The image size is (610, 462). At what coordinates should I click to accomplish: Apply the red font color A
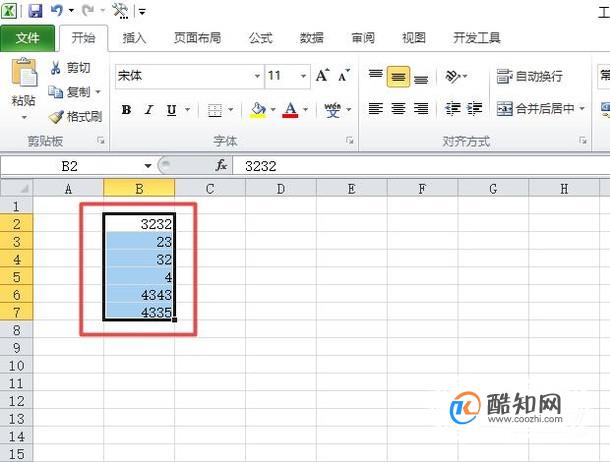tap(291, 110)
